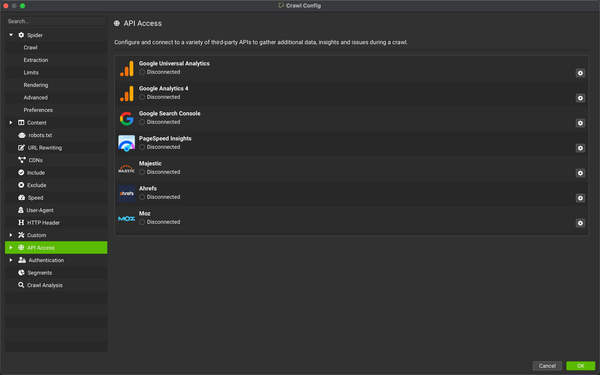The image size is (600, 375).
Task: Click the Spider gear icon in sidebar
Action: coord(21,35)
